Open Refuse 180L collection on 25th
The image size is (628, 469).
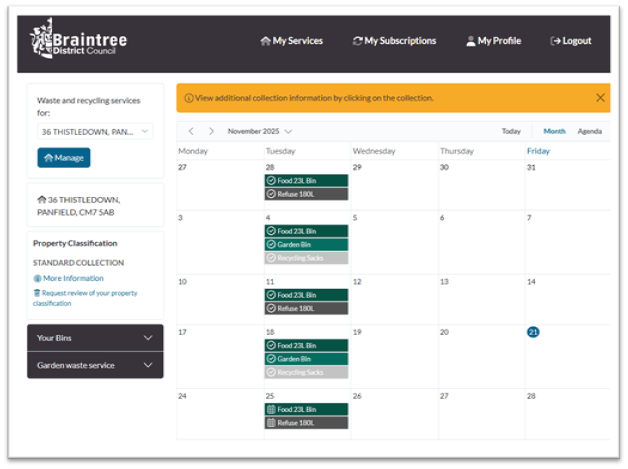click(306, 423)
